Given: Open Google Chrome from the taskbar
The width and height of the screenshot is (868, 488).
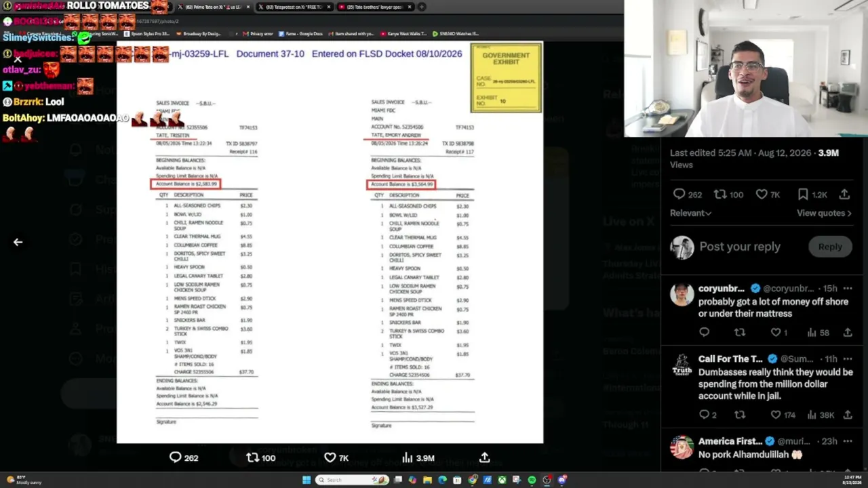Looking at the screenshot, I should pos(472,480).
